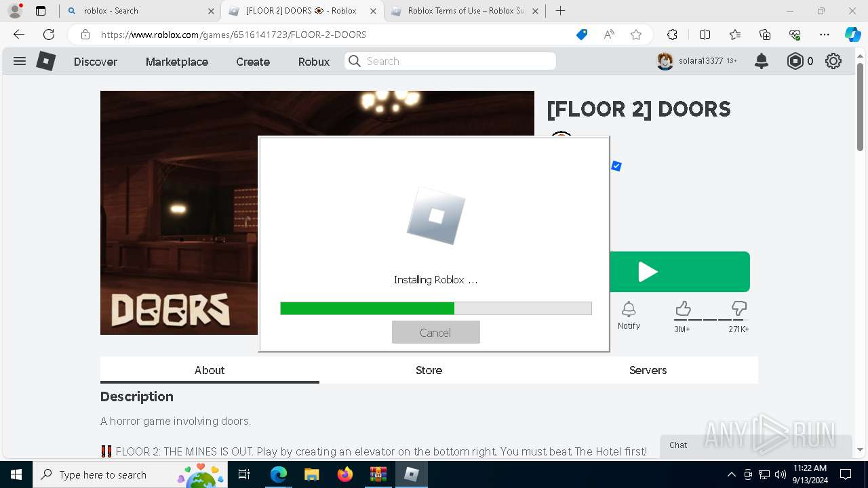Open the volume control tray icon
This screenshot has width=868, height=488.
click(x=781, y=474)
